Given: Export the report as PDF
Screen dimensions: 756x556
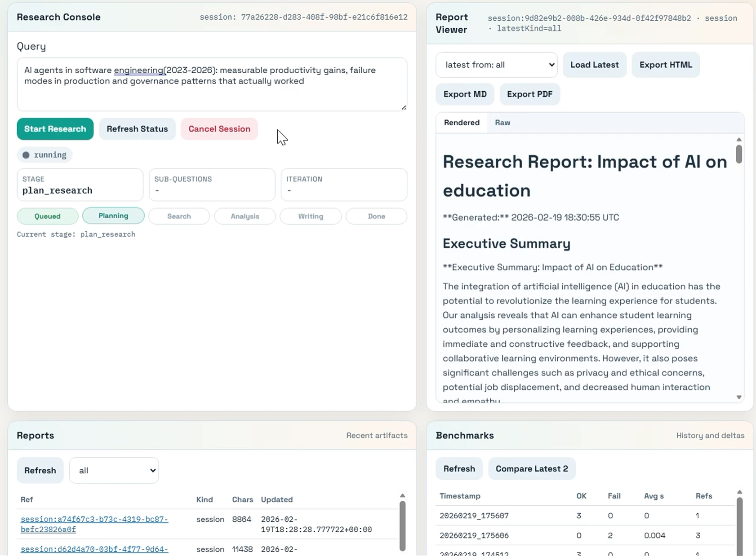Looking at the screenshot, I should [x=529, y=94].
